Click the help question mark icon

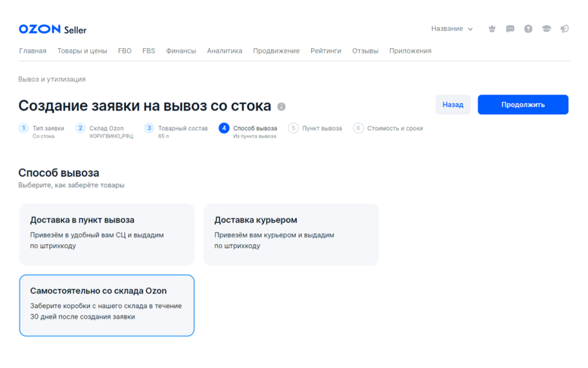(528, 29)
